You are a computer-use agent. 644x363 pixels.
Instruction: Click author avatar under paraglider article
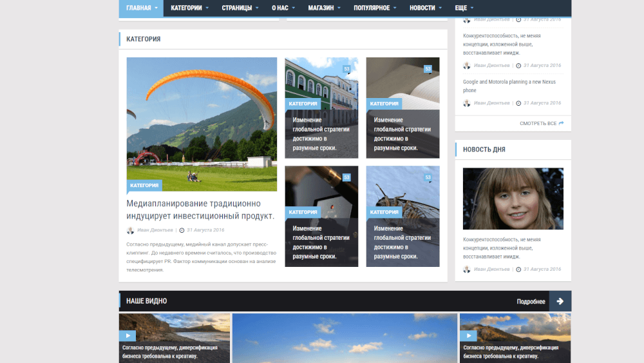130,230
